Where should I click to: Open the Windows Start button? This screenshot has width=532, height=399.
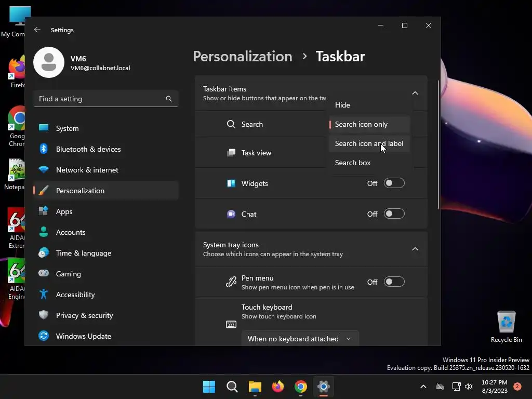coord(209,387)
